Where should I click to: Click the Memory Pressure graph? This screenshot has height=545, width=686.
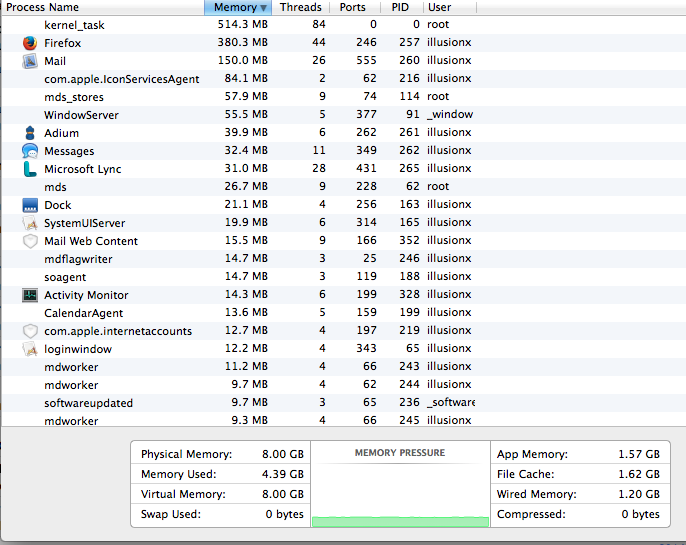click(x=400, y=495)
